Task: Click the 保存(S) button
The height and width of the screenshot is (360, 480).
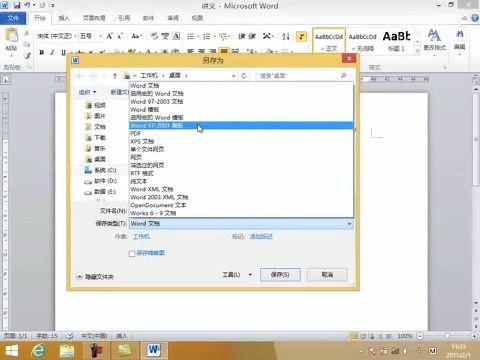Action: click(x=280, y=275)
